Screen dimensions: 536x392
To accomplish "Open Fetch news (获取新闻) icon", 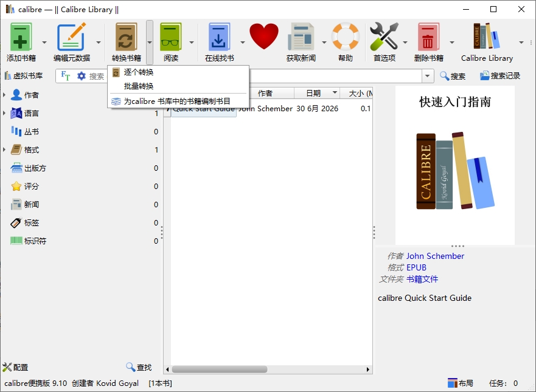I will click(301, 37).
